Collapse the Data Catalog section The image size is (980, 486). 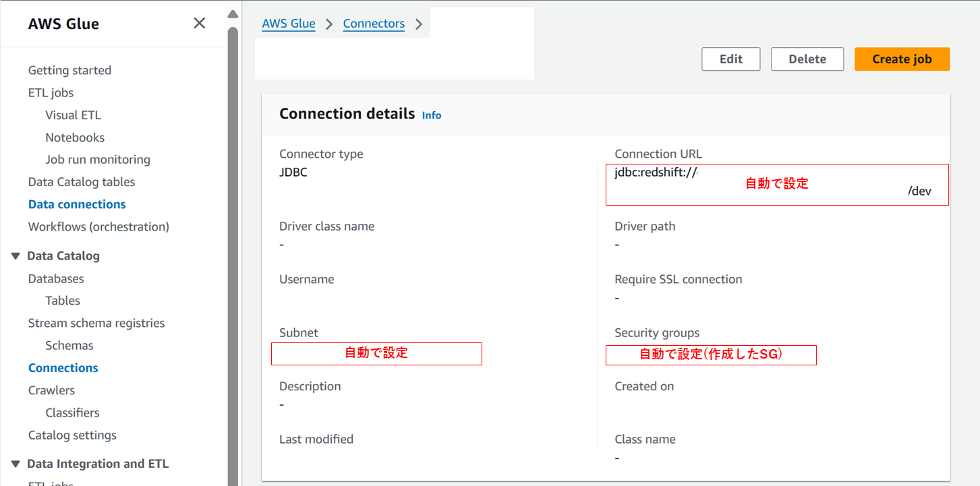click(x=16, y=255)
